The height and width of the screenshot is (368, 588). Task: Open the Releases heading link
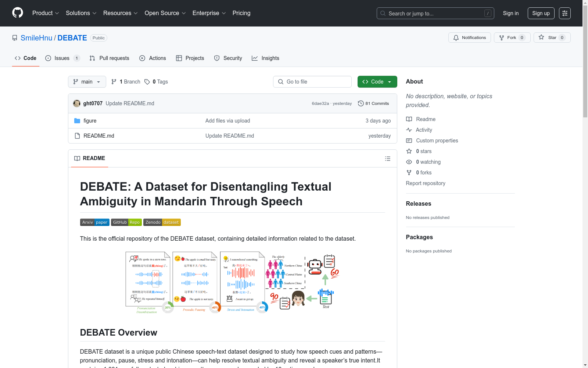[x=419, y=204]
